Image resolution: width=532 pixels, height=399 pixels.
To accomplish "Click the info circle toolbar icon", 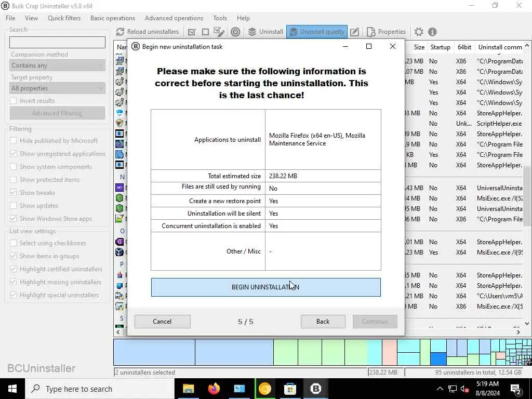I will pos(432,32).
